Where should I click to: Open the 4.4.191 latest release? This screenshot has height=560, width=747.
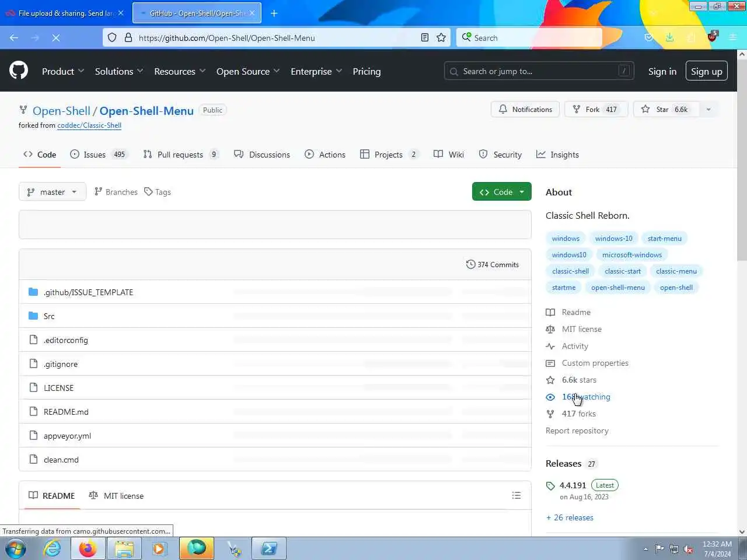tap(573, 485)
